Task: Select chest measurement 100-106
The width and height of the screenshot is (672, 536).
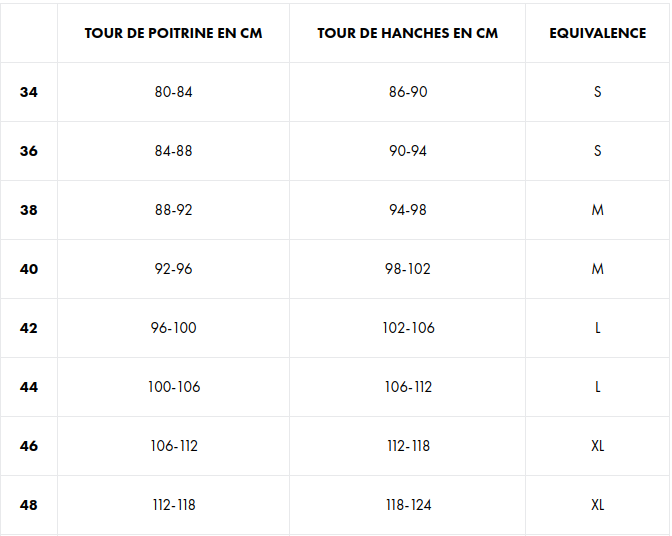Action: click(x=173, y=387)
